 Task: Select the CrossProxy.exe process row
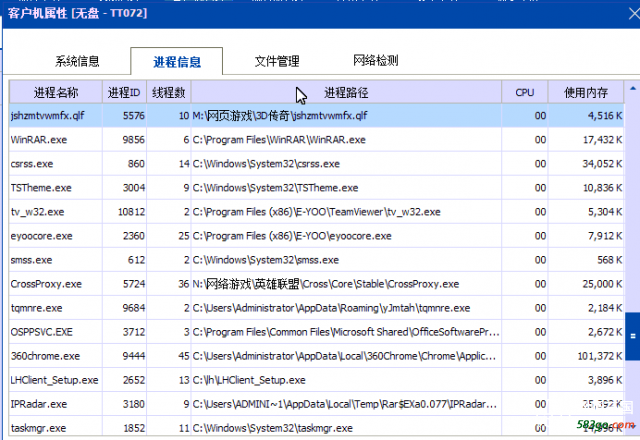(44, 284)
